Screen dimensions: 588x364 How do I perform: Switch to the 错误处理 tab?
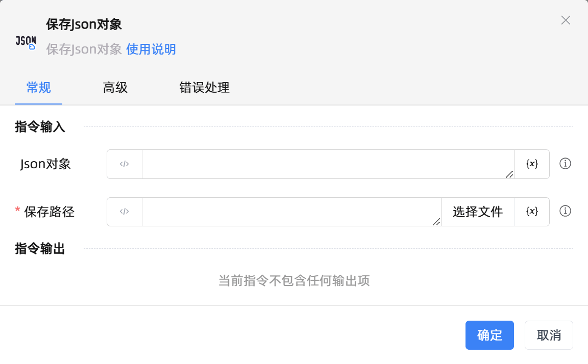(204, 88)
